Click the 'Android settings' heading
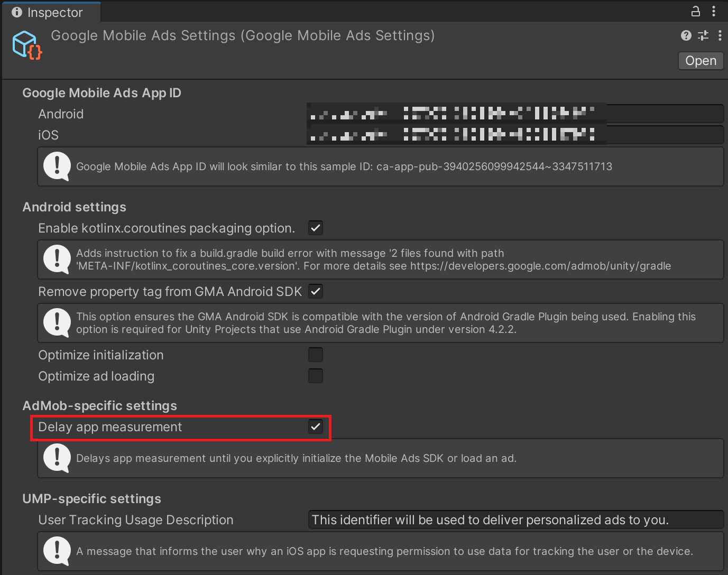728x575 pixels. [x=74, y=207]
